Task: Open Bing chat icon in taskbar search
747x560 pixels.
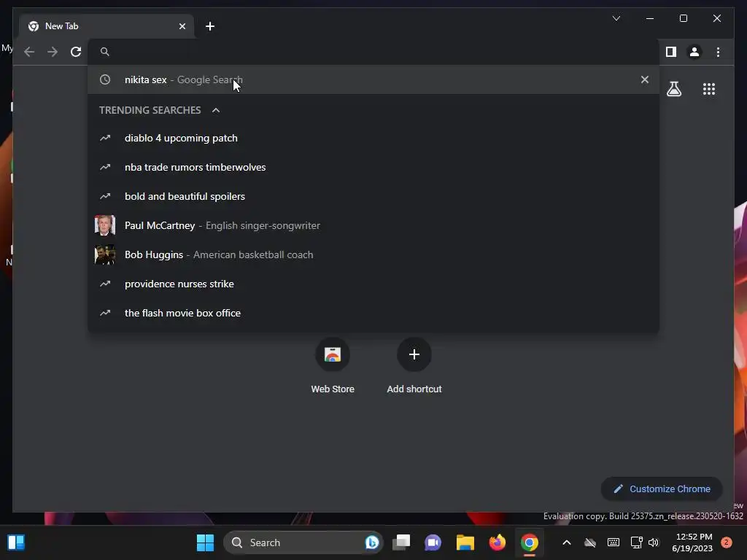Action: click(x=372, y=542)
